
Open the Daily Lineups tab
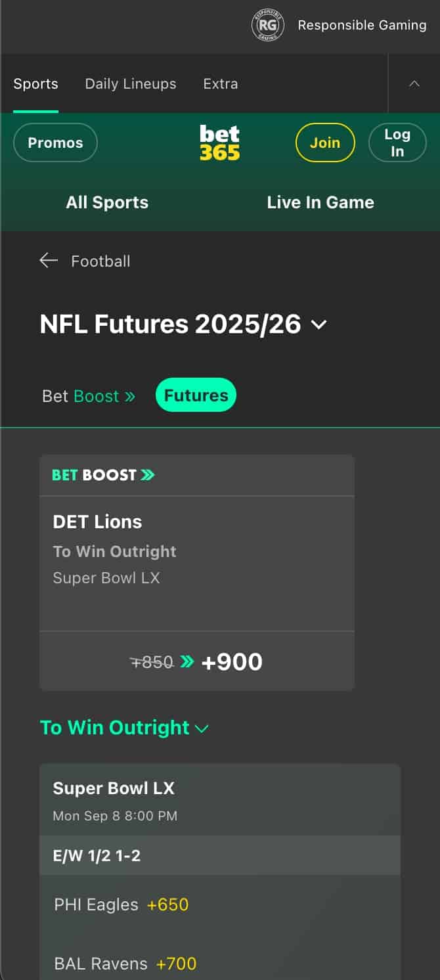click(x=131, y=84)
